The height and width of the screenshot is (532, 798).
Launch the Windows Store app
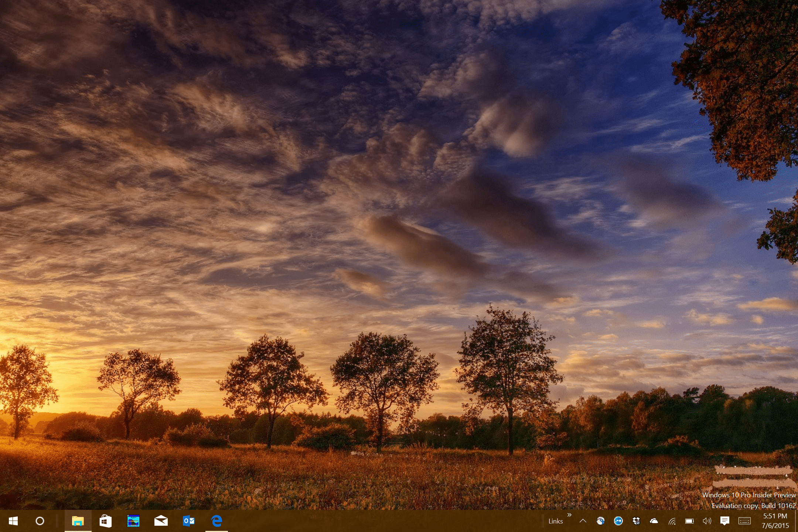[106, 521]
